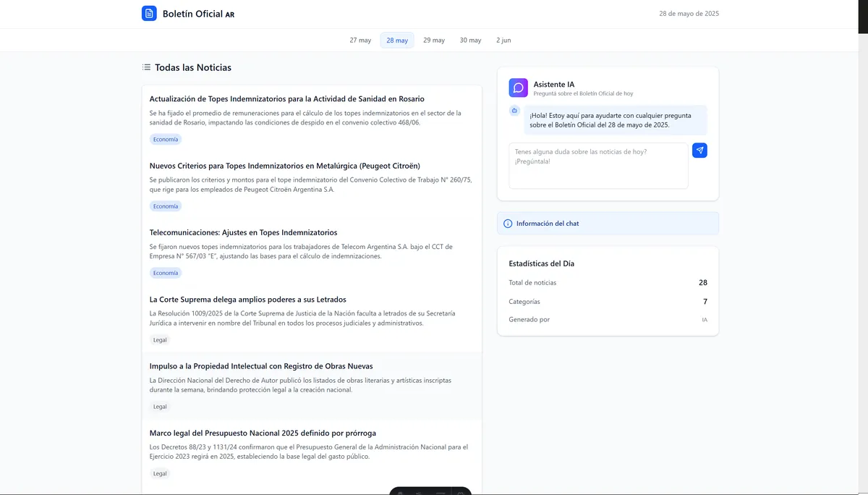Viewport: 868px width, 495px height.
Task: Select the 28 may date tab
Action: pos(397,40)
